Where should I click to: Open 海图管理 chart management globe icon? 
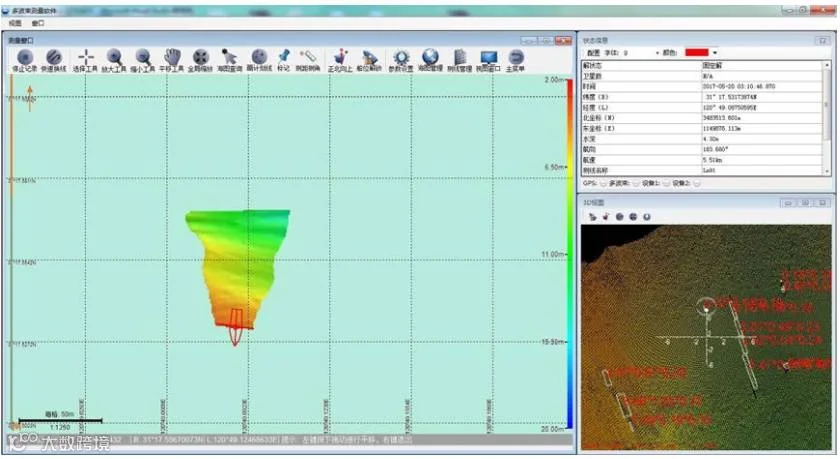(430, 56)
